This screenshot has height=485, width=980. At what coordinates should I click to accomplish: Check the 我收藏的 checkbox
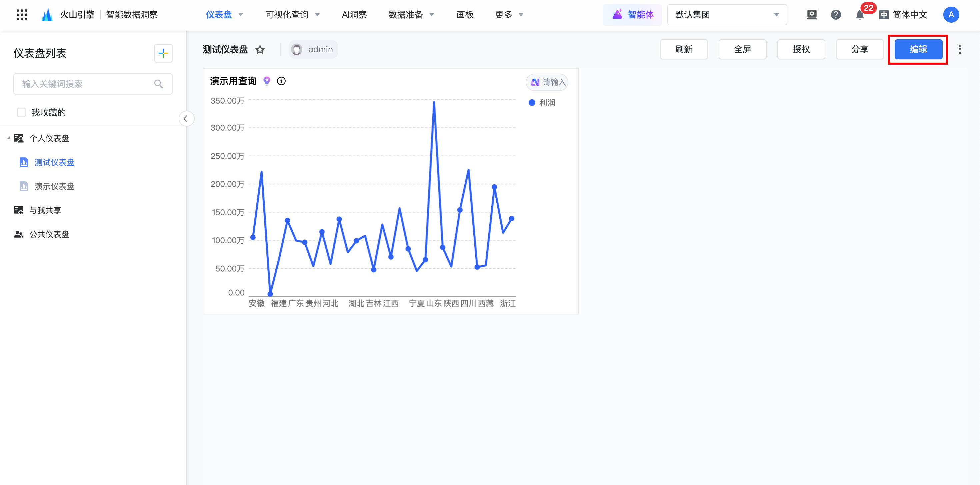[x=21, y=113]
